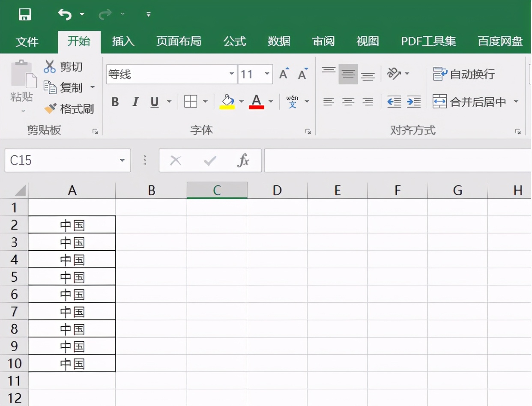Expand the fill color dropdown arrow

241,101
